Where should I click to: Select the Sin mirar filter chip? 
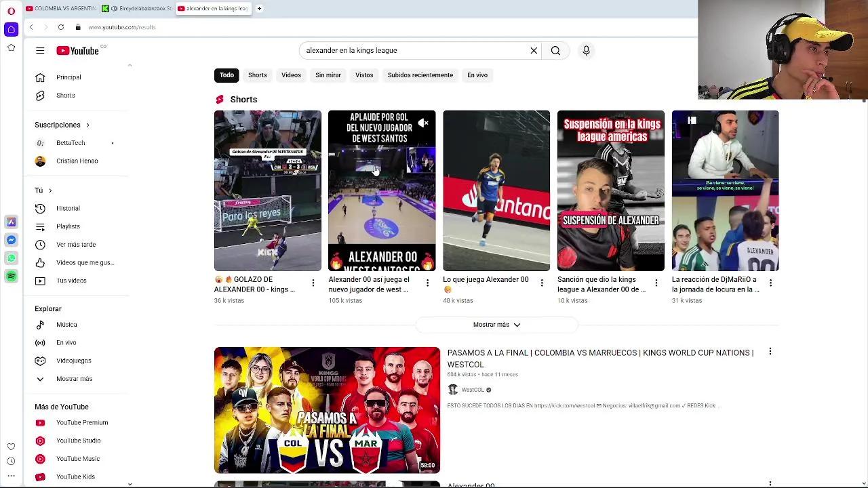point(328,75)
